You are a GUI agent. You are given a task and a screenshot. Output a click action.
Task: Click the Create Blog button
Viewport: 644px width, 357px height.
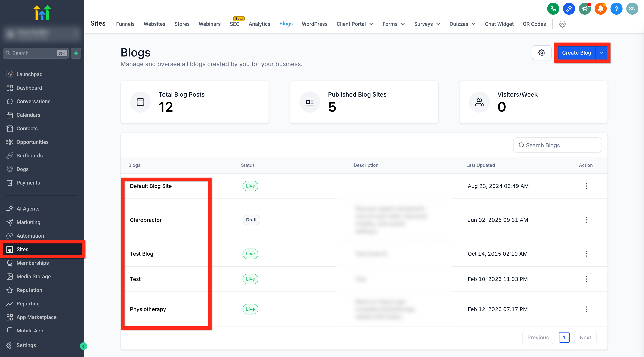[577, 53]
